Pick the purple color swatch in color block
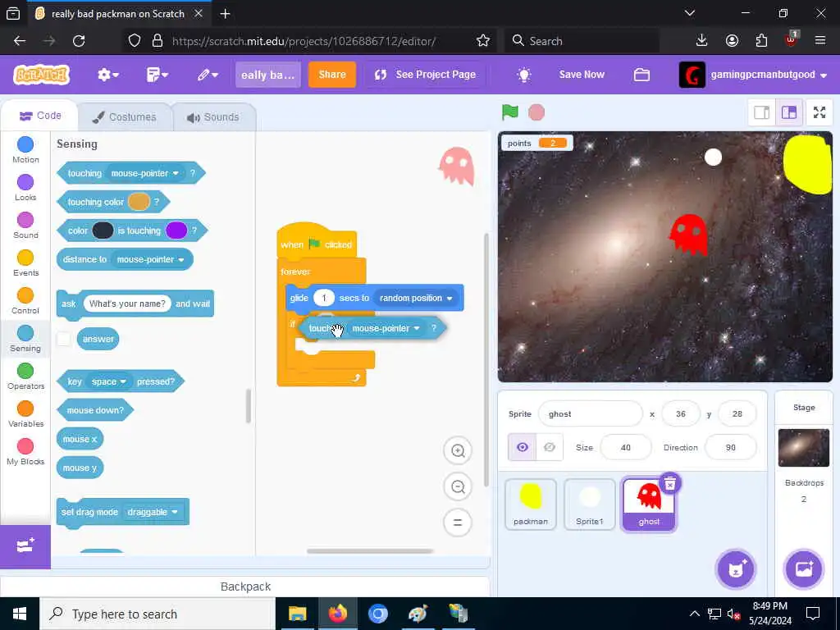The height and width of the screenshot is (630, 840). [x=176, y=231]
